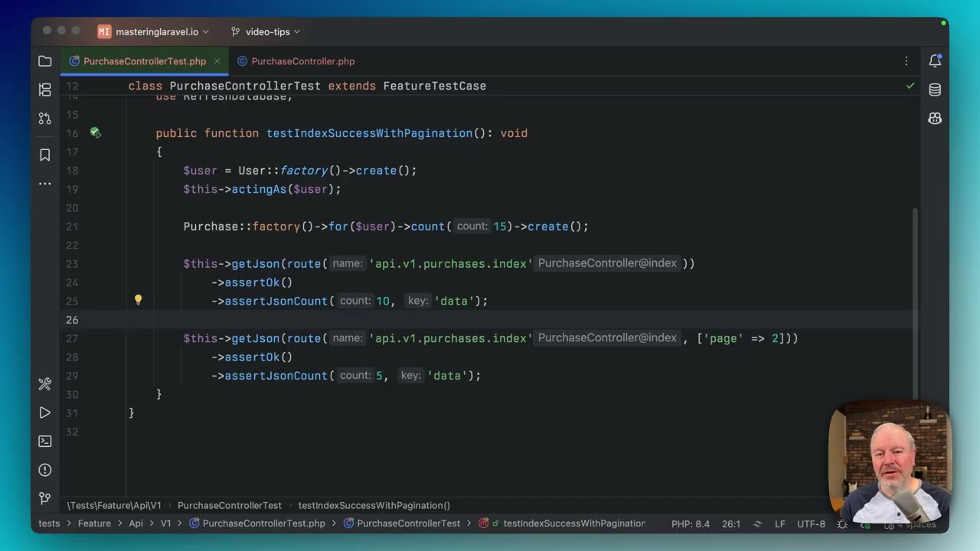Click the 'Feature' breadcrumb in the navigation bar
The image size is (980, 551).
click(94, 523)
